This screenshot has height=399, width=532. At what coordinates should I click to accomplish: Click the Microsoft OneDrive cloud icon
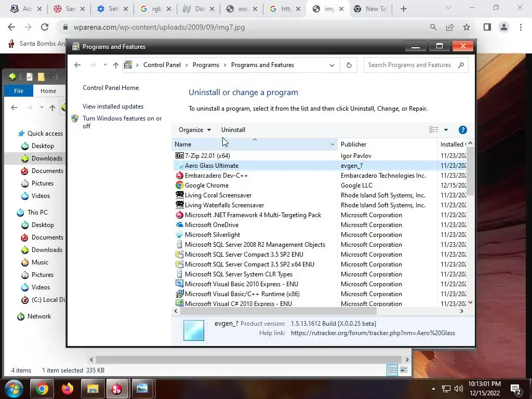click(x=179, y=224)
